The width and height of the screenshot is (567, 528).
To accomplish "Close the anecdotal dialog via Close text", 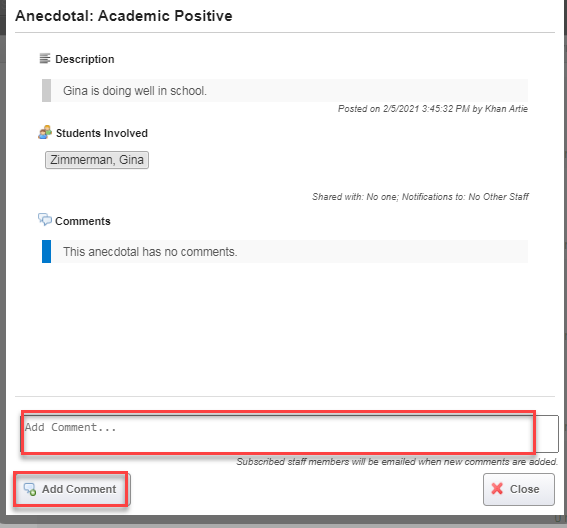I will tap(524, 489).
